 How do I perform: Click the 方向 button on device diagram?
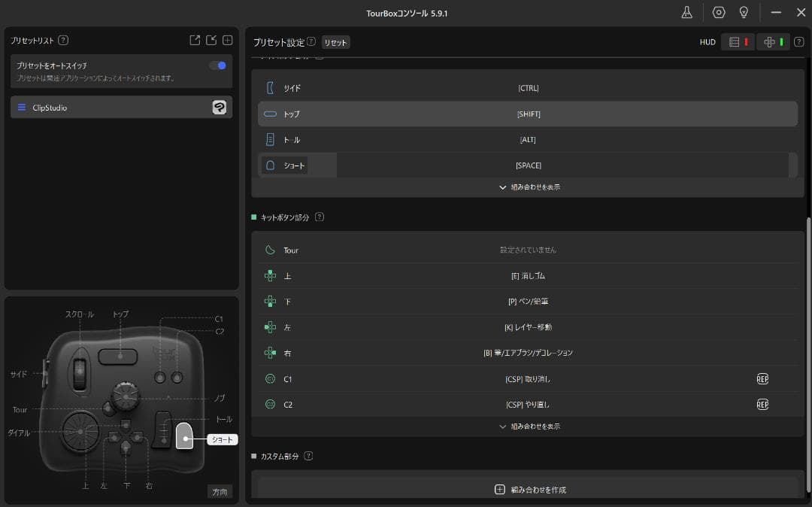point(220,492)
